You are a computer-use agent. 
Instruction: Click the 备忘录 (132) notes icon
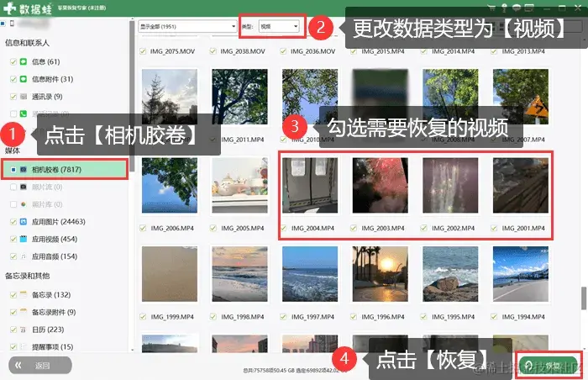pos(24,294)
